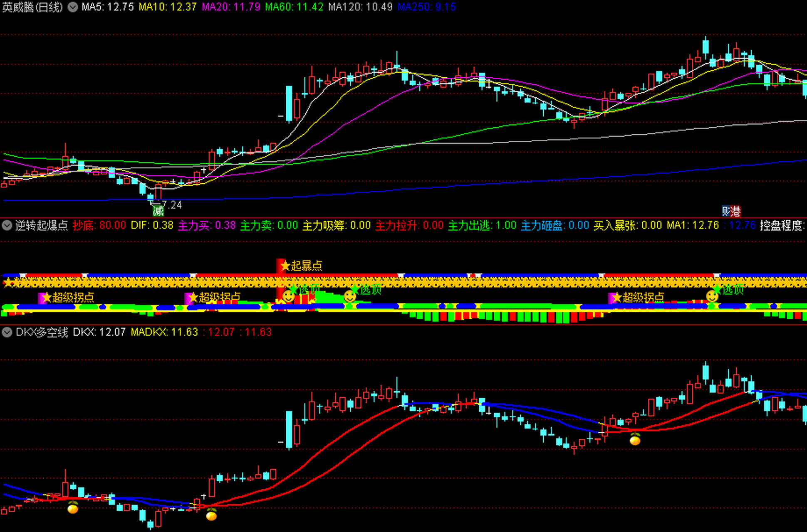Expand dropdown next to 英威腾(日线) title
This screenshot has width=807, height=532.
tap(73, 7)
